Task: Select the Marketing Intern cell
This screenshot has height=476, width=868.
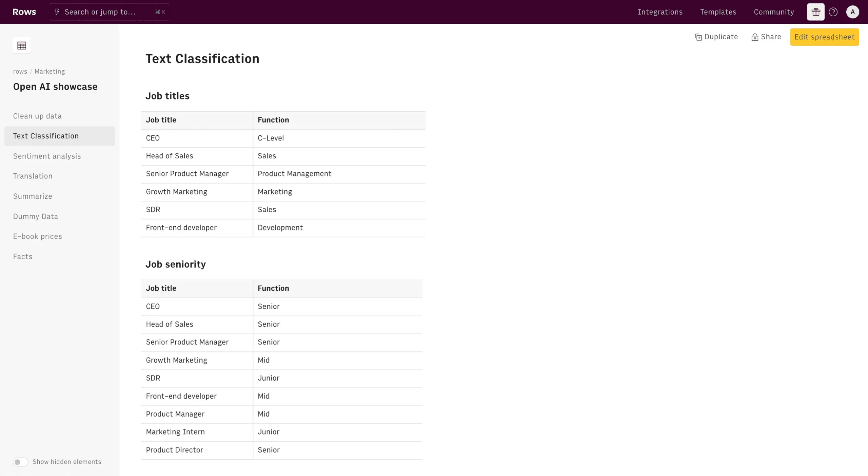Action: [197, 432]
